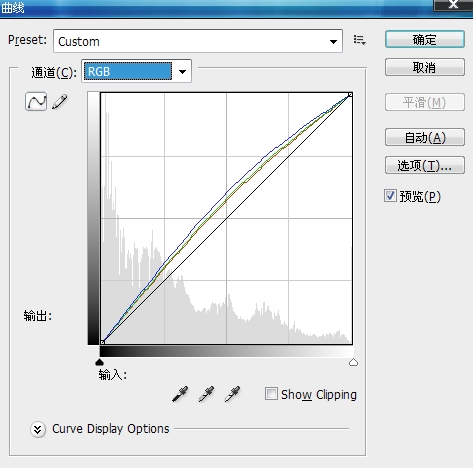Open the 通道 RGB channel dropdown
Screen dimensions: 473x468
[136, 71]
